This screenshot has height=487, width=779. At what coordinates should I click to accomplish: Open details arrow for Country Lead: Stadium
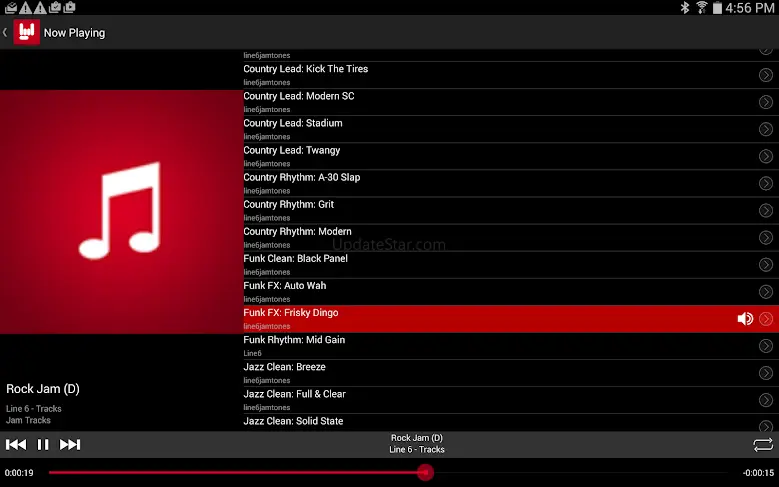(766, 129)
